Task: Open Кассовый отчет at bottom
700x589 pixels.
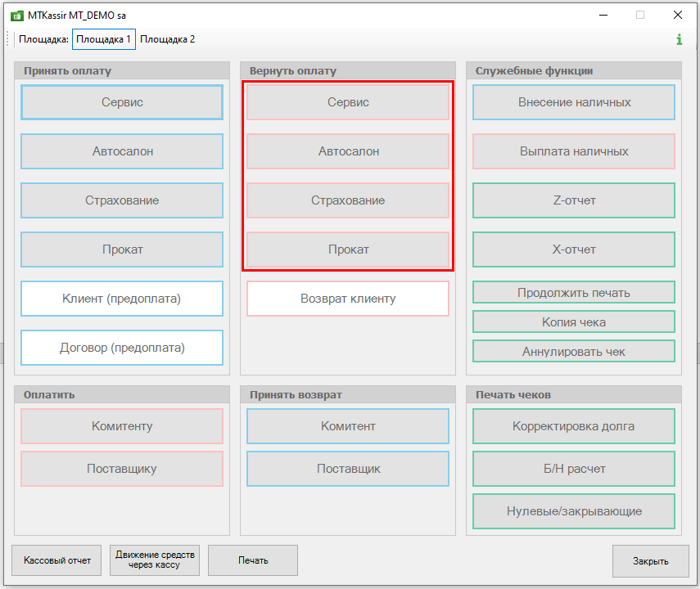Action: [56, 560]
